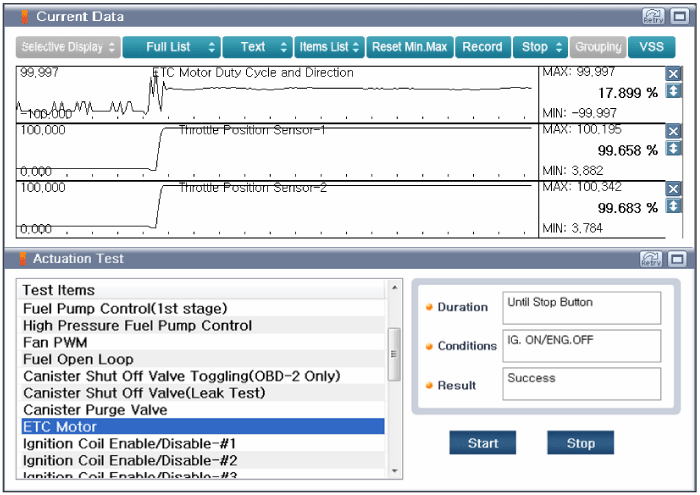The height and width of the screenshot is (495, 700).
Task: Click scroll up arrow of test items list
Action: (394, 287)
